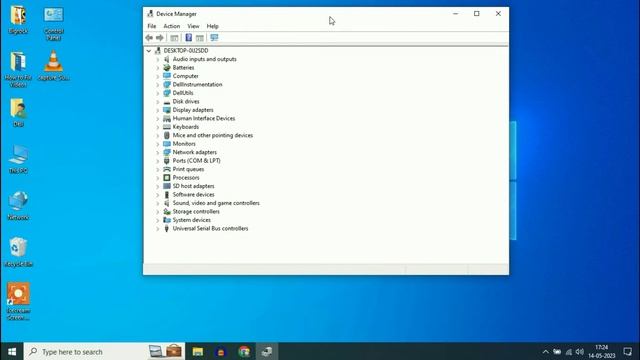Click the Windows Start button

click(x=12, y=351)
